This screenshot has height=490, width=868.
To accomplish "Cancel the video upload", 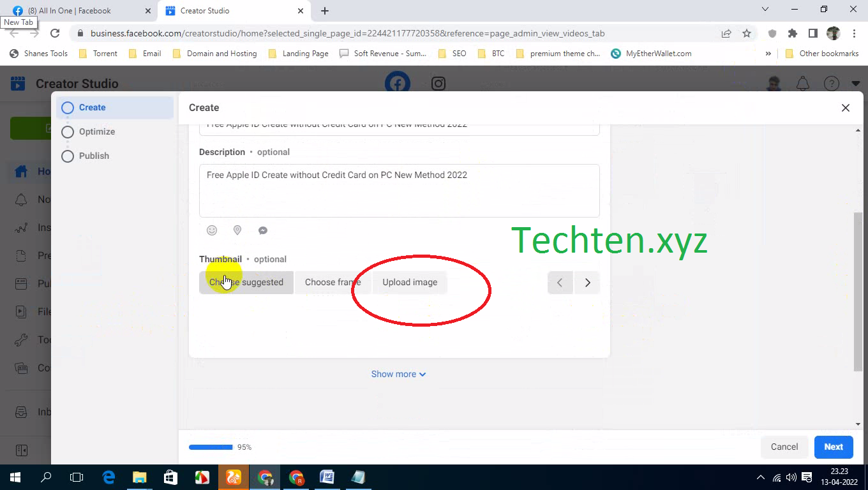I will (784, 447).
